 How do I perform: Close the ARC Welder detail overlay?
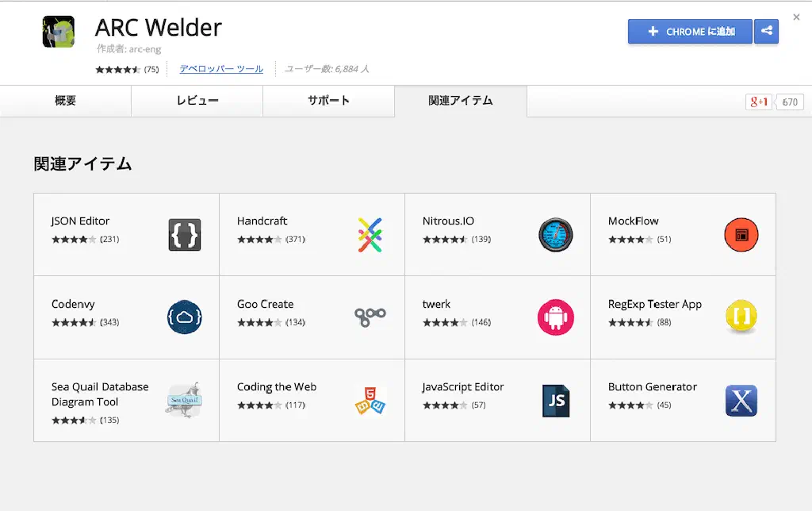[796, 17]
